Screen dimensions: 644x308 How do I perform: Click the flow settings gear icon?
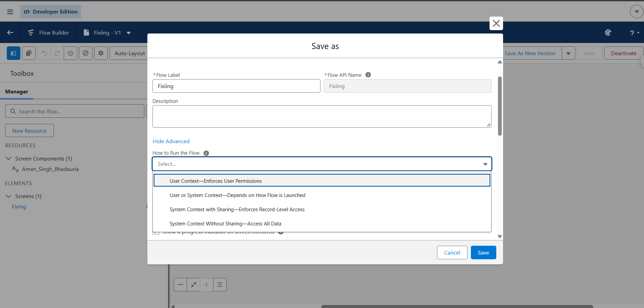pyautogui.click(x=101, y=53)
